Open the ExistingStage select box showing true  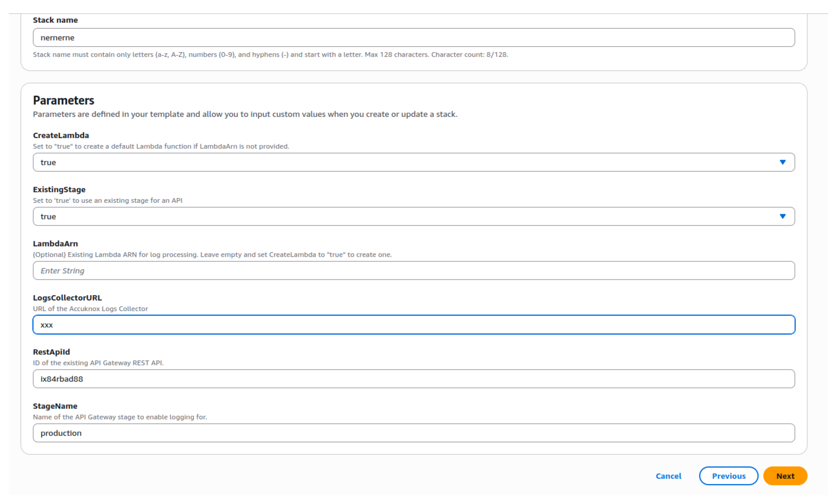pyautogui.click(x=408, y=216)
